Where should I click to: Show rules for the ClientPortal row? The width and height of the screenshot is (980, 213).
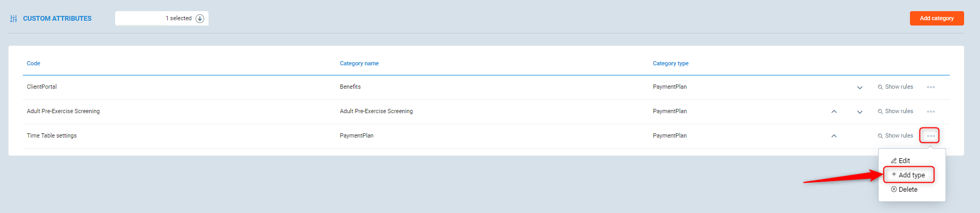tap(895, 87)
